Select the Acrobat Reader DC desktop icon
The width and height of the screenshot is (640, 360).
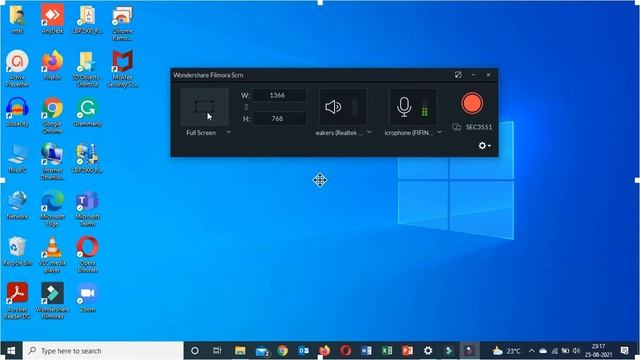click(17, 301)
